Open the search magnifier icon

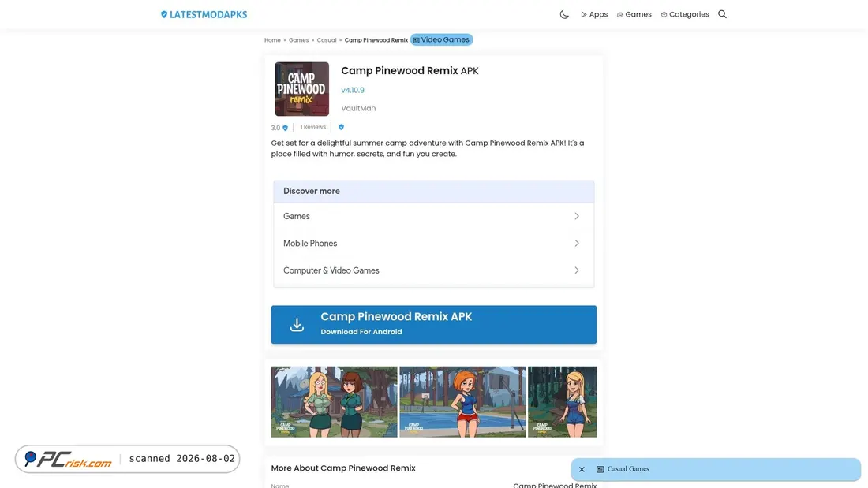coord(722,14)
